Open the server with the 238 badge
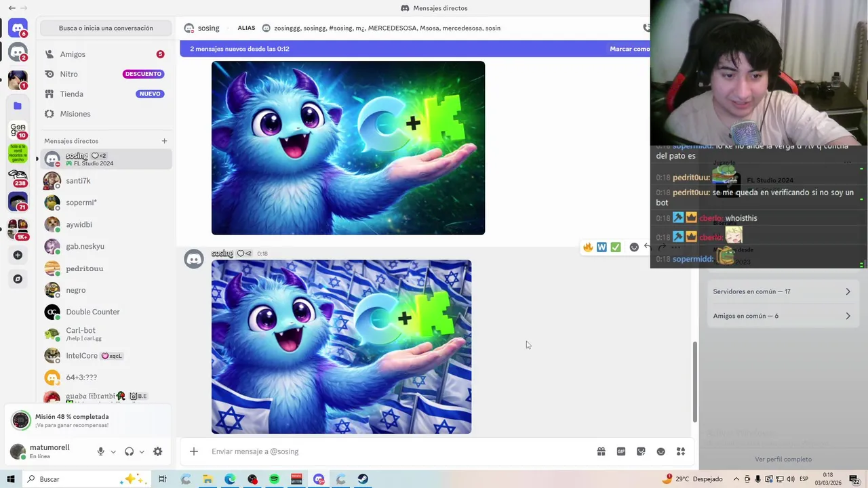Viewport: 868px width, 488px height. (18, 178)
